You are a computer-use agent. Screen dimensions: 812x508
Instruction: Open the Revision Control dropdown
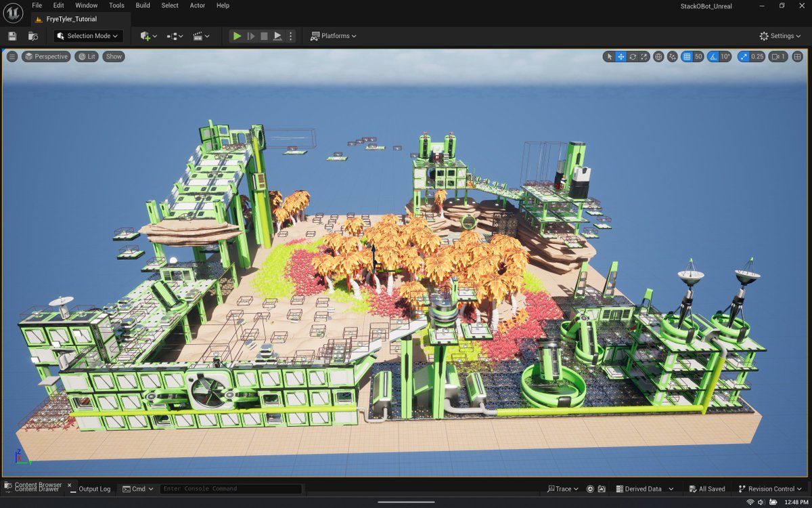click(x=770, y=489)
